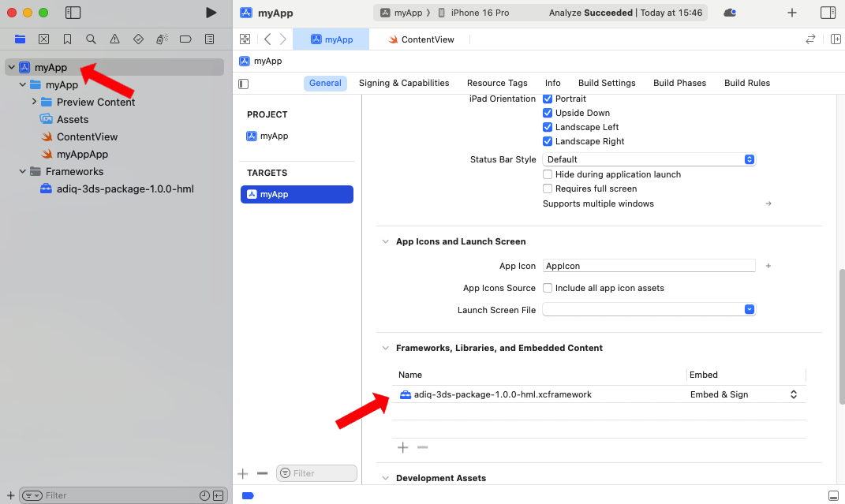Select iPhone 16 Pro run destination
The height and width of the screenshot is (504, 845).
point(474,13)
